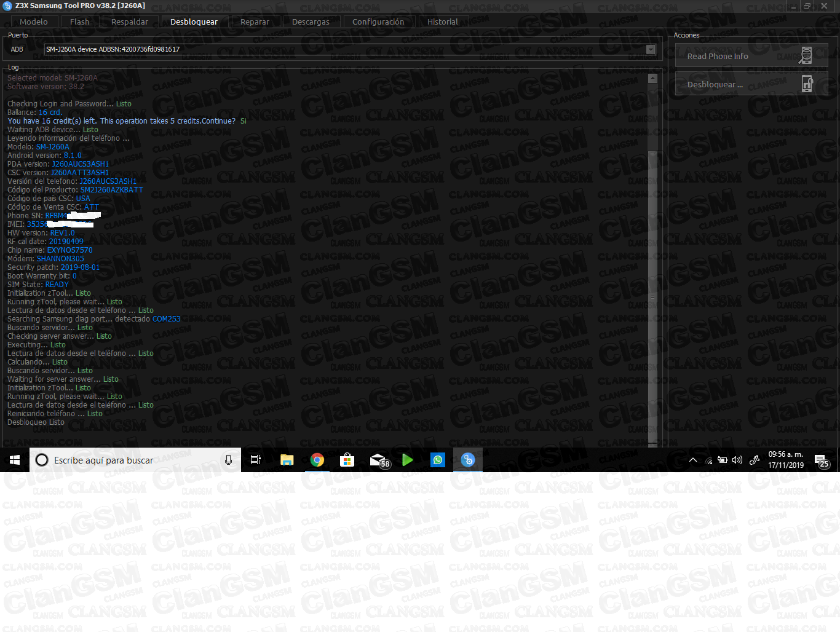Show hidden system tray icons
The height and width of the screenshot is (632, 840).
[693, 460]
